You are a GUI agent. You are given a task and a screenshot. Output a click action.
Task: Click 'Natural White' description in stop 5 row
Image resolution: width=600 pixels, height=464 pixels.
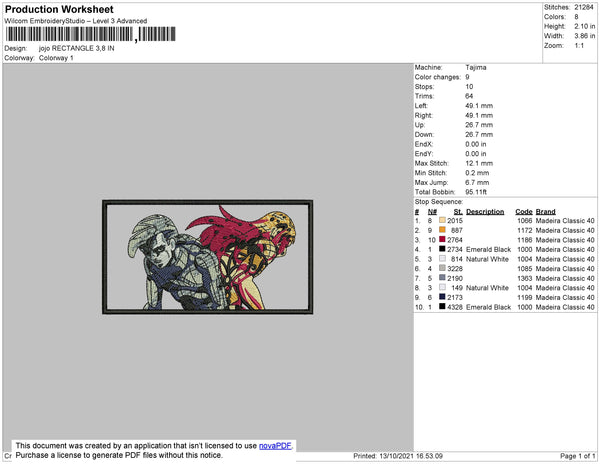pyautogui.click(x=487, y=259)
